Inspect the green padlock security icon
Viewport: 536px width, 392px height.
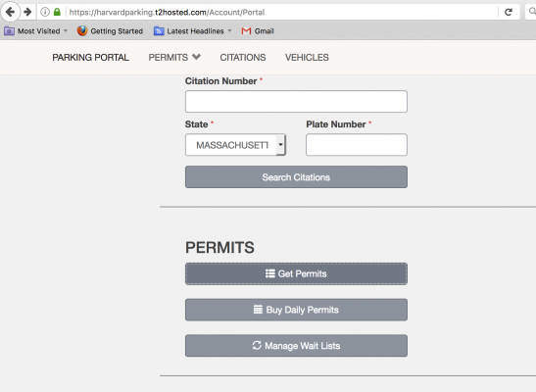(57, 12)
